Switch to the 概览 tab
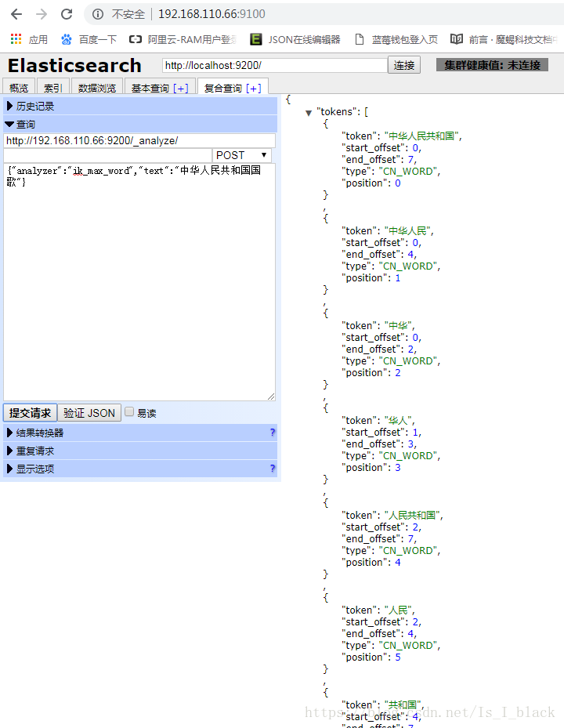This screenshot has width=564, height=728. tap(19, 88)
